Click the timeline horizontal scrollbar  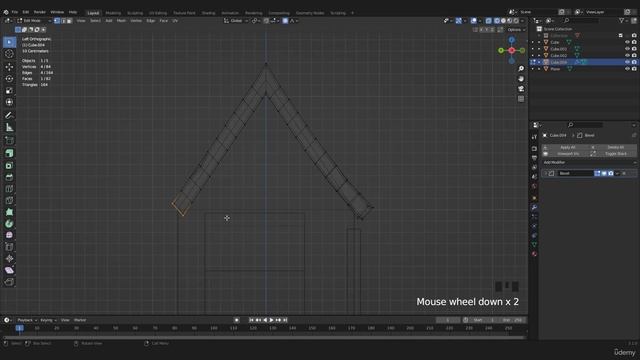click(x=264, y=338)
